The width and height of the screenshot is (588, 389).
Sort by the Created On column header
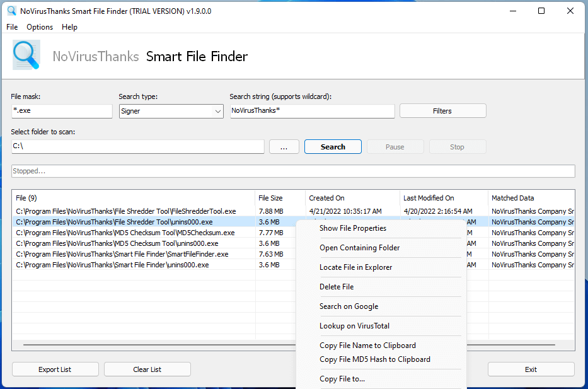coord(352,198)
